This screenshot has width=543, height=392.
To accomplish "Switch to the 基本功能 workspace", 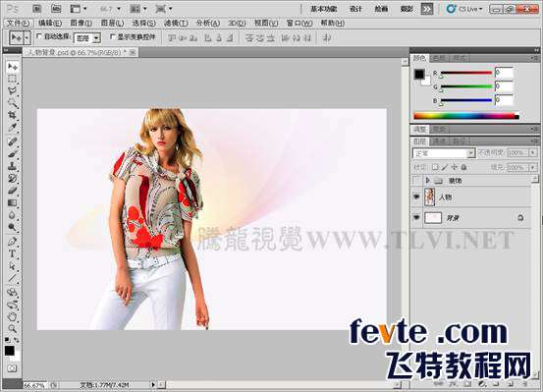I will 323,9.
